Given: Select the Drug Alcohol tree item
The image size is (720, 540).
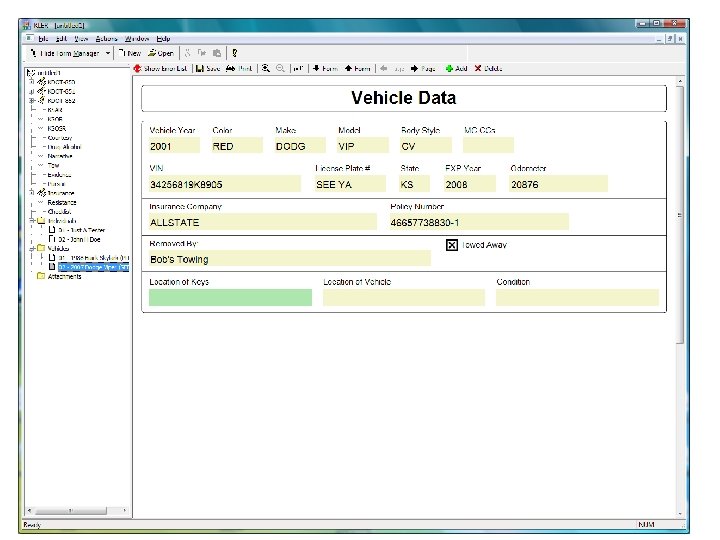Looking at the screenshot, I should click(64, 147).
